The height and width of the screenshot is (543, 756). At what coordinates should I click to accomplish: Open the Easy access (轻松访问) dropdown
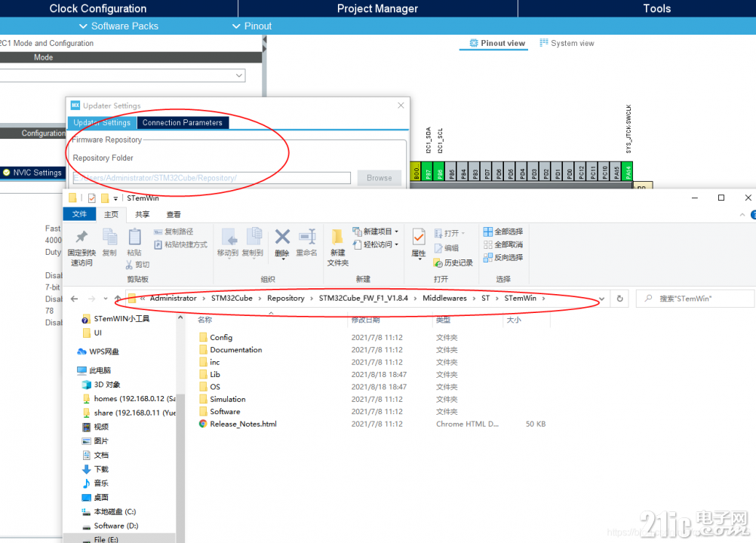(396, 245)
